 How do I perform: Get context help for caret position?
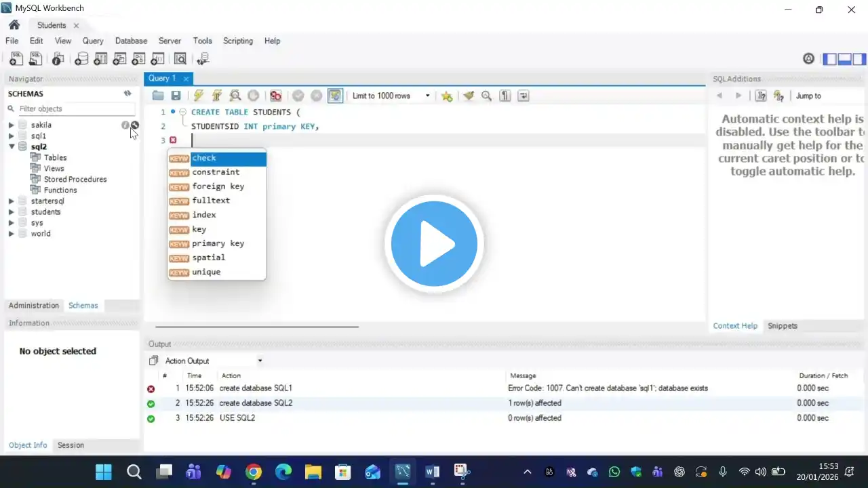pyautogui.click(x=761, y=96)
